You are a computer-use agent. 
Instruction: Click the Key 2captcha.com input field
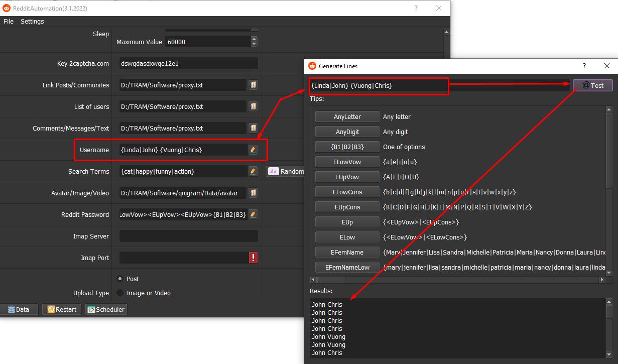coord(188,63)
